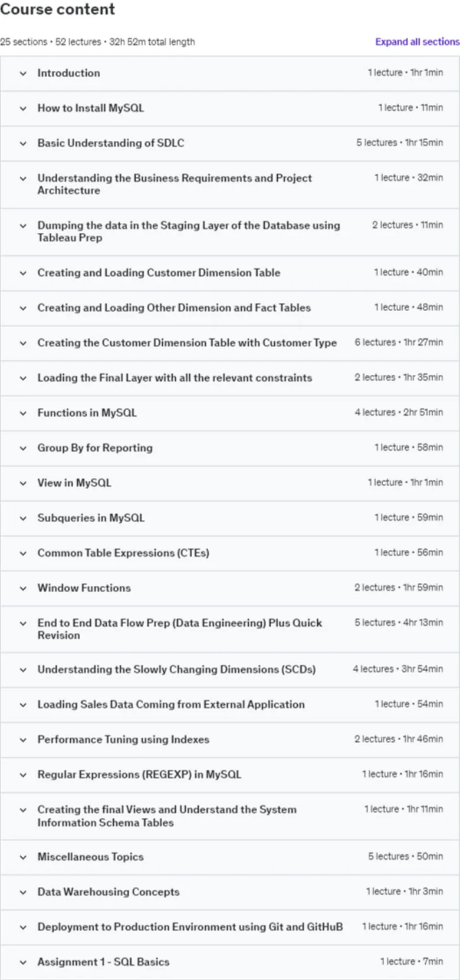Click chevron beside How to Install MySQL
The image size is (460, 980).
tap(23, 108)
